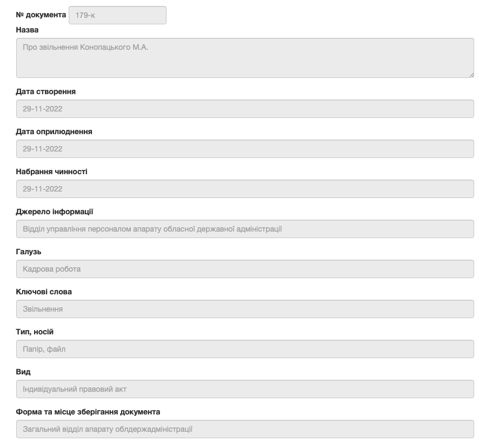This screenshot has height=448, width=479.
Task: Click the Форма та місце зберігання field
Action: click(245, 429)
